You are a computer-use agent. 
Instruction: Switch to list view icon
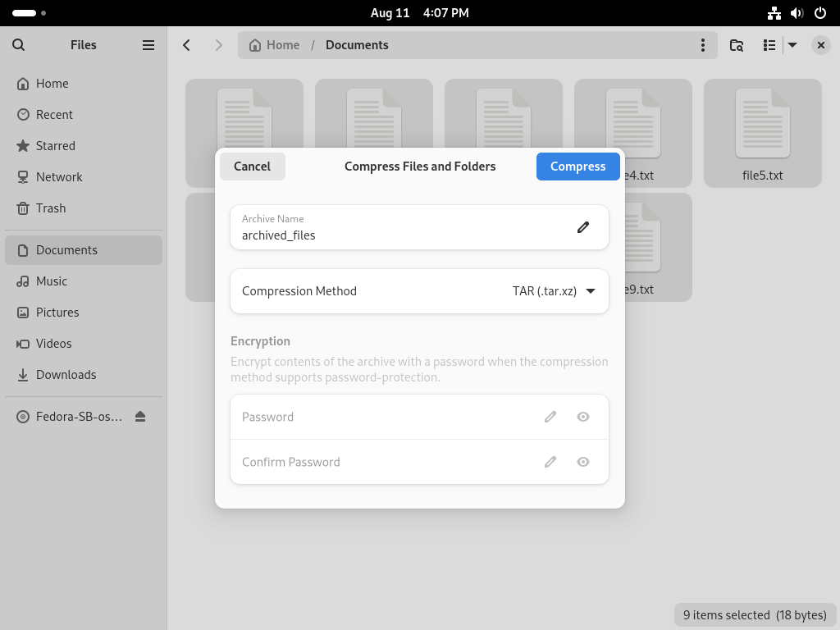point(769,45)
